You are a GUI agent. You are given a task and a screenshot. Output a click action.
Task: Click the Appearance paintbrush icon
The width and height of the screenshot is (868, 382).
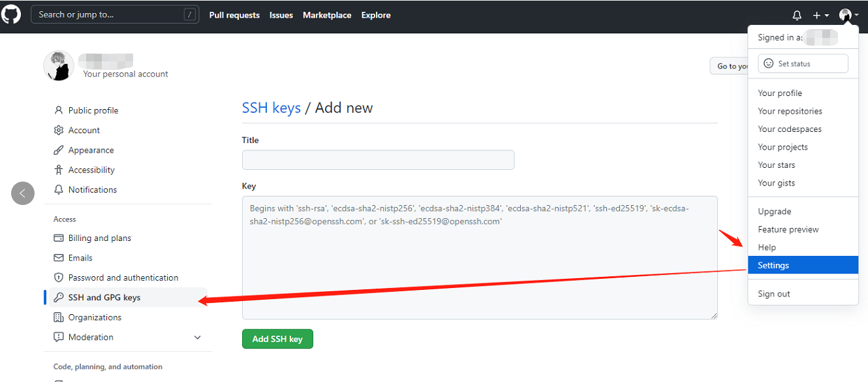(59, 150)
